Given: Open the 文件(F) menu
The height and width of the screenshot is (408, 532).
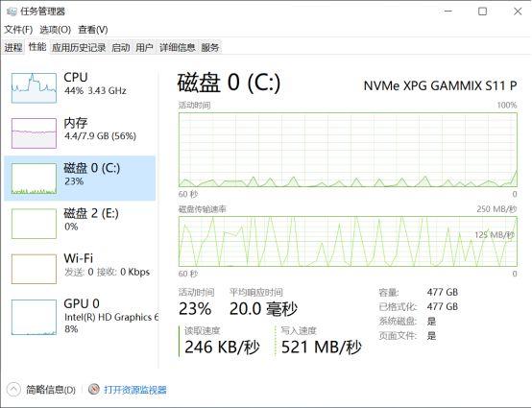Looking at the screenshot, I should point(18,30).
